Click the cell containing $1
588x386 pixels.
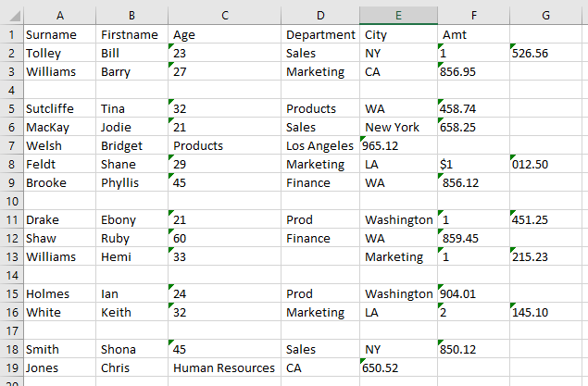pos(472,164)
